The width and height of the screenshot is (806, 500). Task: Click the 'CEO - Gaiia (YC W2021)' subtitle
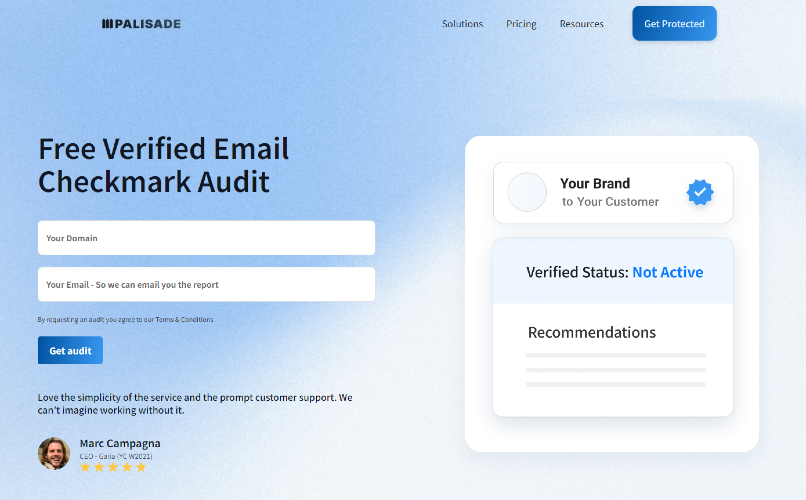pyautogui.click(x=116, y=456)
